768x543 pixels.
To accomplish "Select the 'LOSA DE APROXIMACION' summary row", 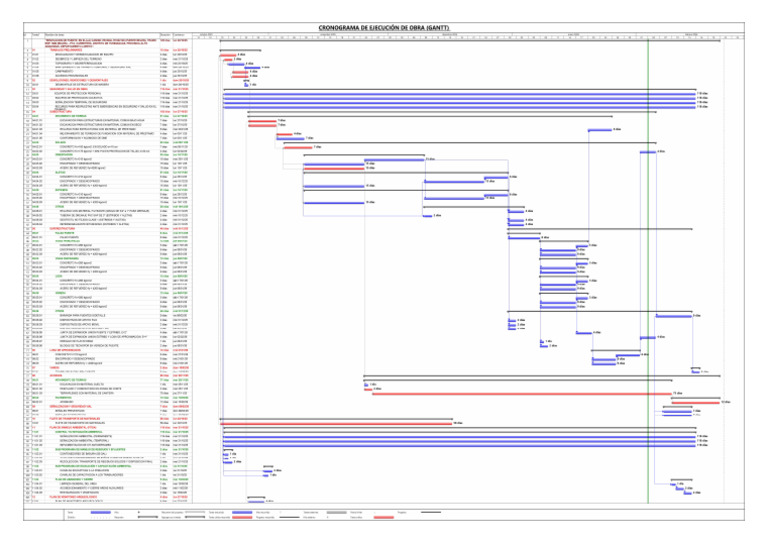I will [108, 350].
